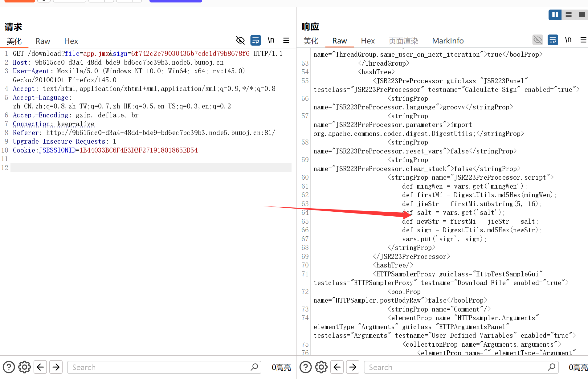The height and width of the screenshot is (379, 588).
Task: Go to previous match in response search
Action: pos(337,367)
